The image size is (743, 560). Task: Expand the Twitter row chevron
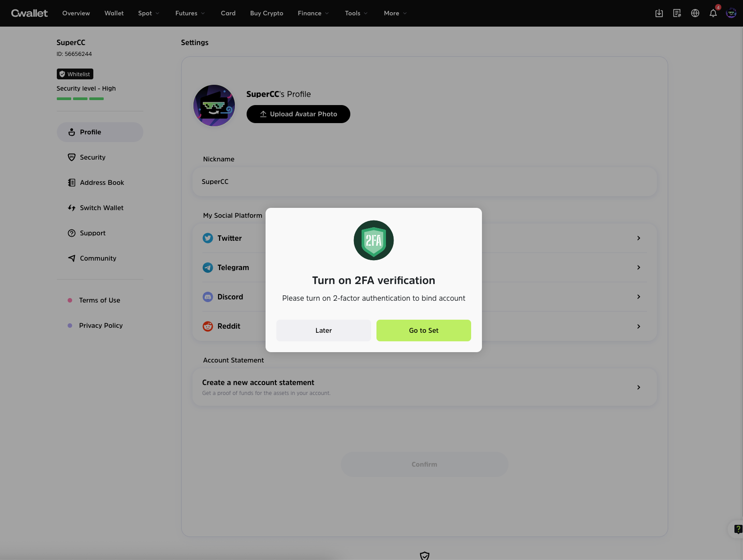(x=638, y=238)
